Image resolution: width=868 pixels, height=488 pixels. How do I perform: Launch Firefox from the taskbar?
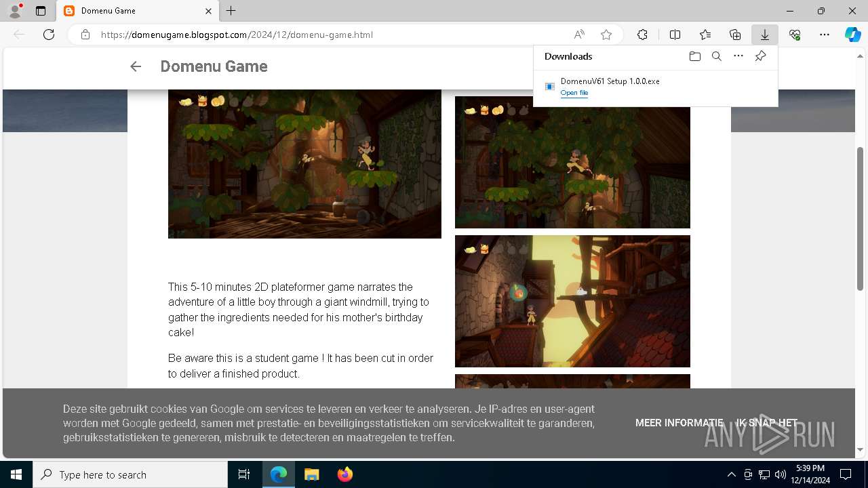click(345, 474)
